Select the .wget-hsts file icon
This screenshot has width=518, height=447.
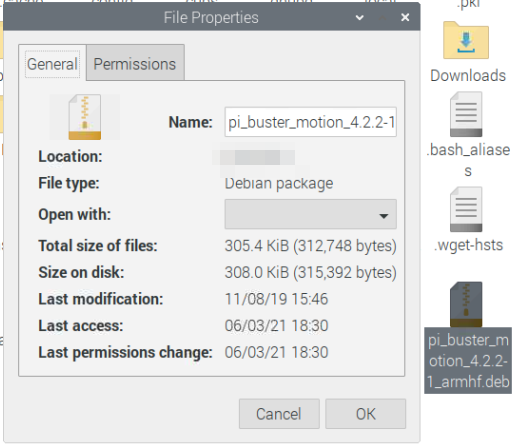[466, 209]
